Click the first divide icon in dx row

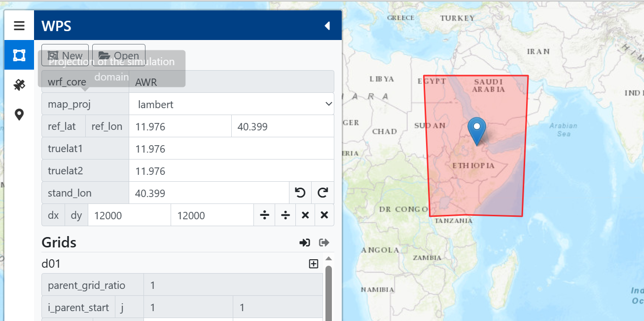click(x=265, y=215)
